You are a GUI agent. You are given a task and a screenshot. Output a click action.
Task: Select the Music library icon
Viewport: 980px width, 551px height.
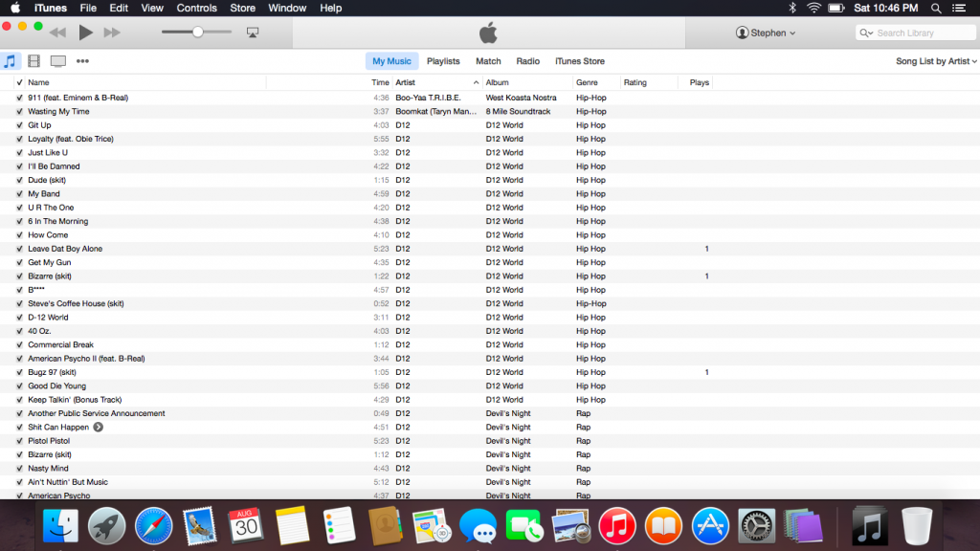coord(10,61)
